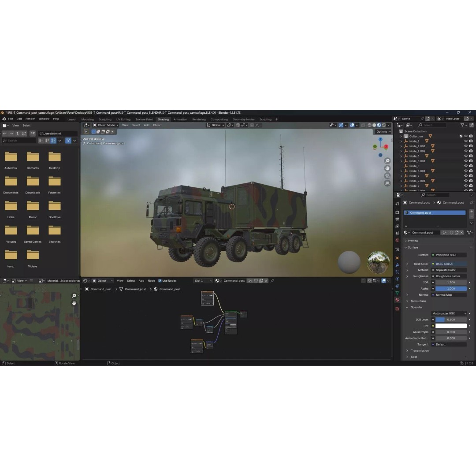Screen dimensions: 476x476
Task: Open the Slot 1 dropdown in node editor
Action: tap(203, 281)
